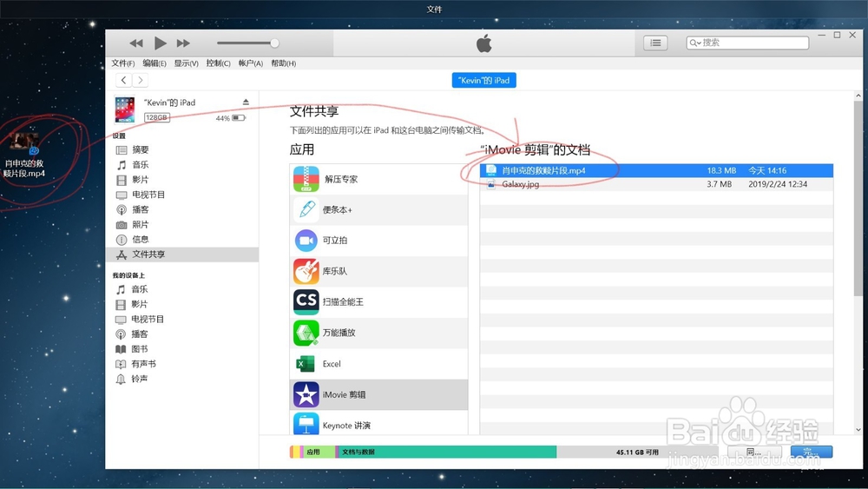The width and height of the screenshot is (868, 489).
Task: Open the 帮助(H) menu
Action: pos(284,63)
